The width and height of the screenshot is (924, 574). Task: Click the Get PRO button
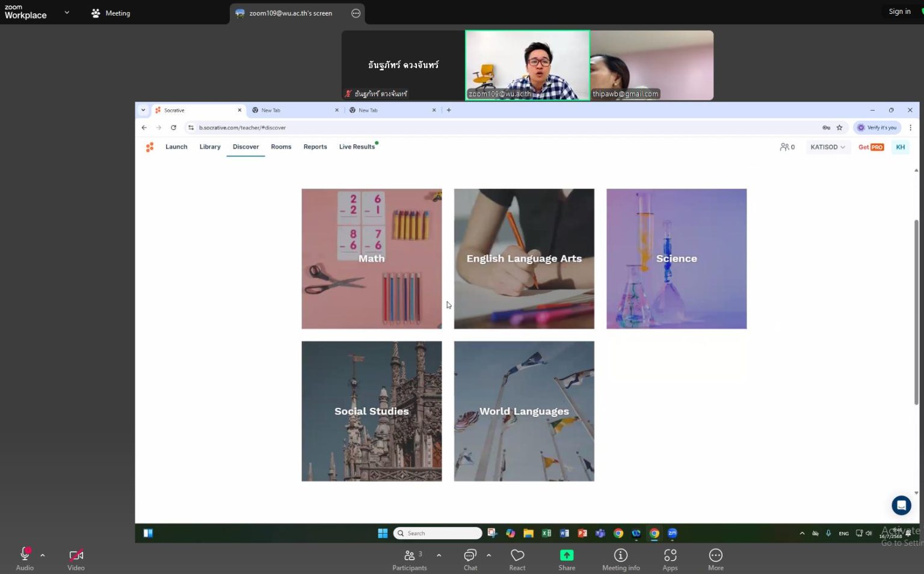tap(870, 147)
